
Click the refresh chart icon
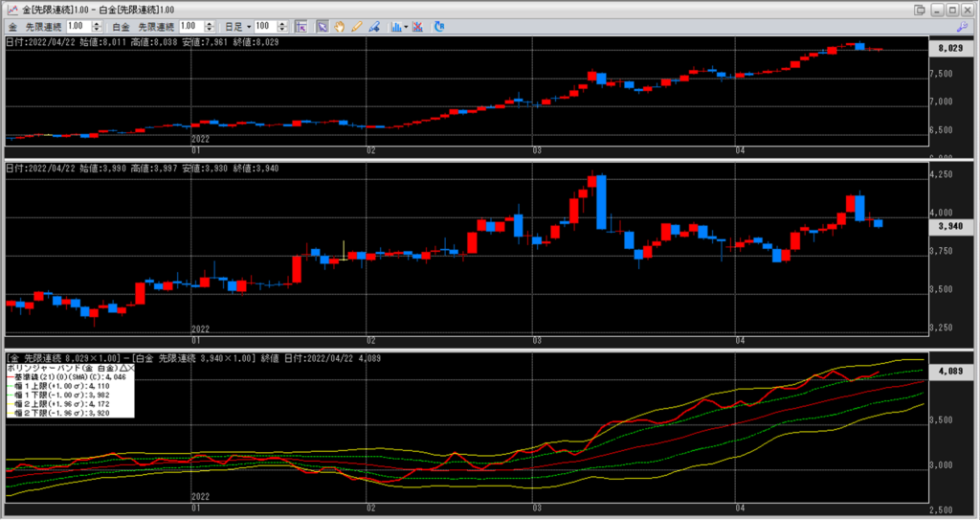click(439, 26)
